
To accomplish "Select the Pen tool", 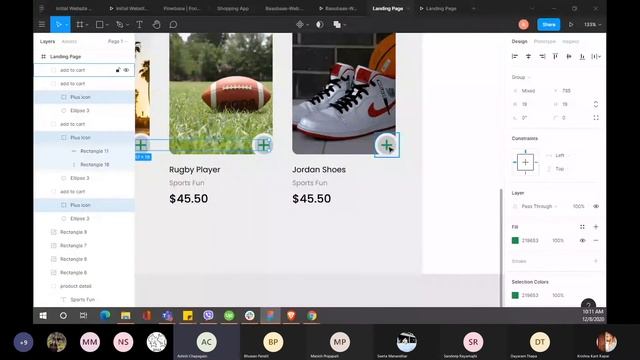I will (x=119, y=24).
